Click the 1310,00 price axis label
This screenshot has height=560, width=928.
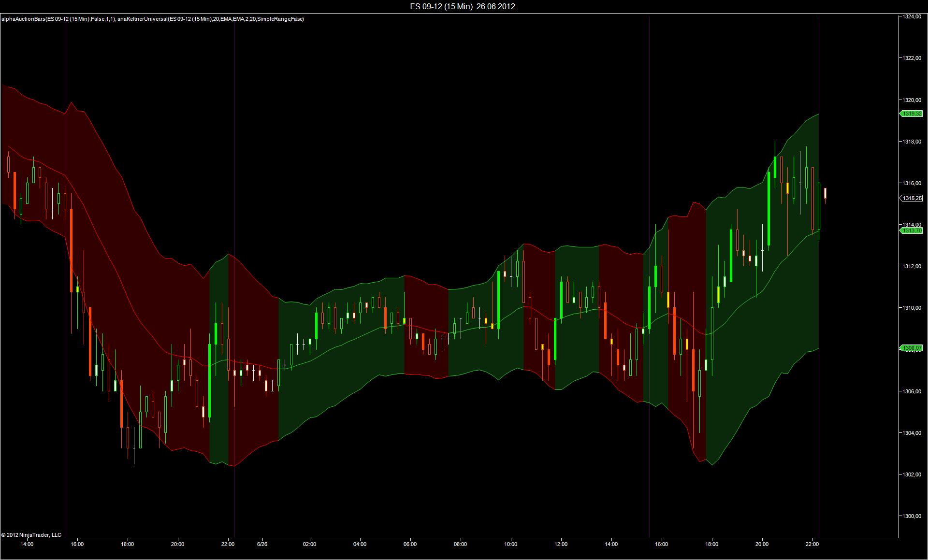(912, 308)
